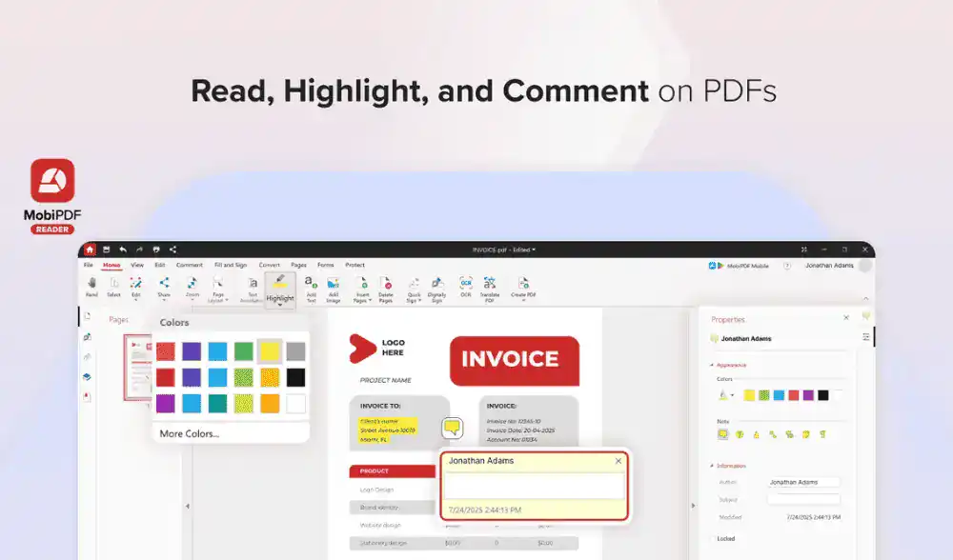Screen dimensions: 953x560
Task: Open the Layers panel in left sidebar
Action: [88, 376]
